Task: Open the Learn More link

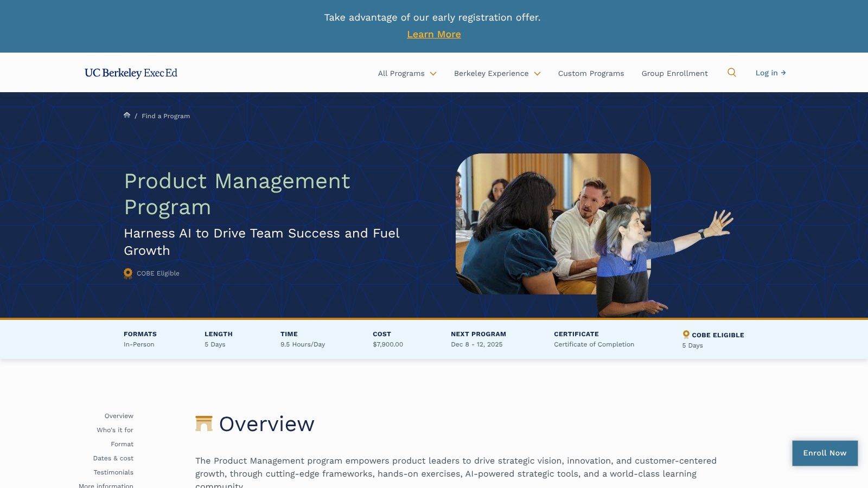Action: pos(433,34)
